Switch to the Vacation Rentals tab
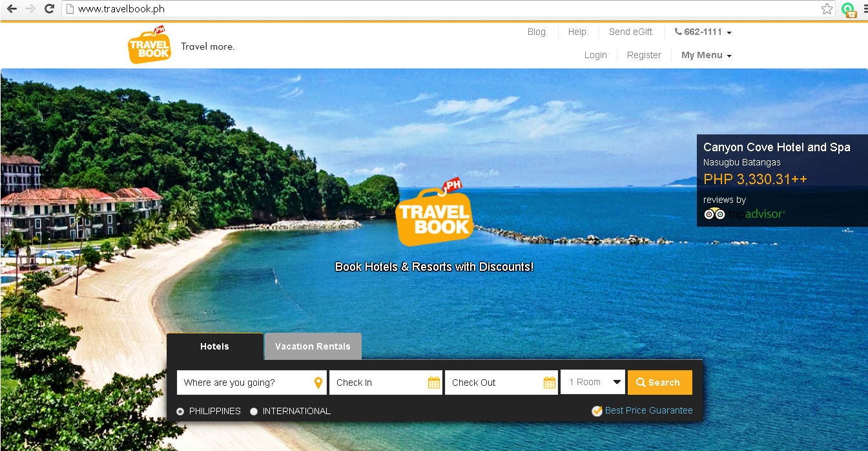868x451 pixels. (x=313, y=346)
